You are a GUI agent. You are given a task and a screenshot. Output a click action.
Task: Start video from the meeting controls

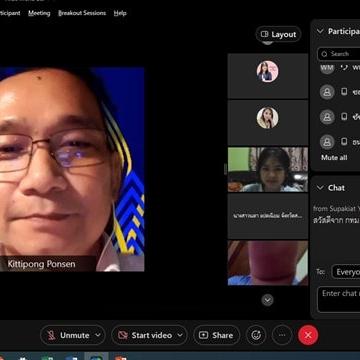click(x=145, y=335)
